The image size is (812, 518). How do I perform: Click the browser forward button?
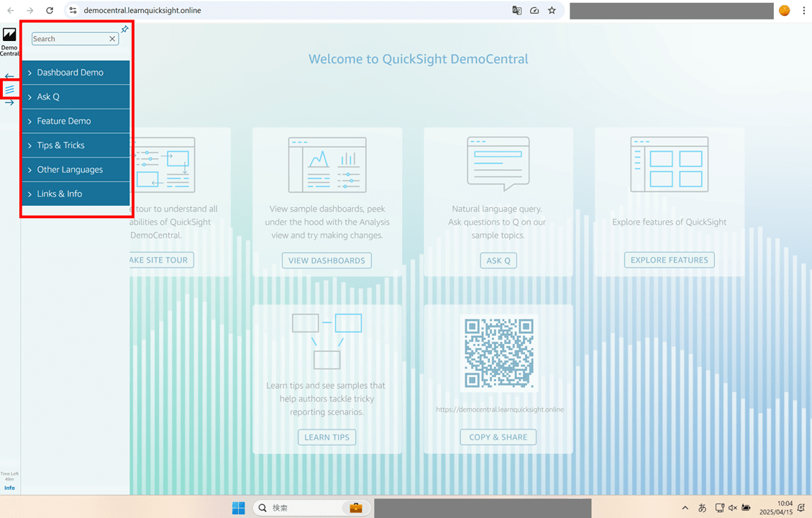[x=30, y=10]
